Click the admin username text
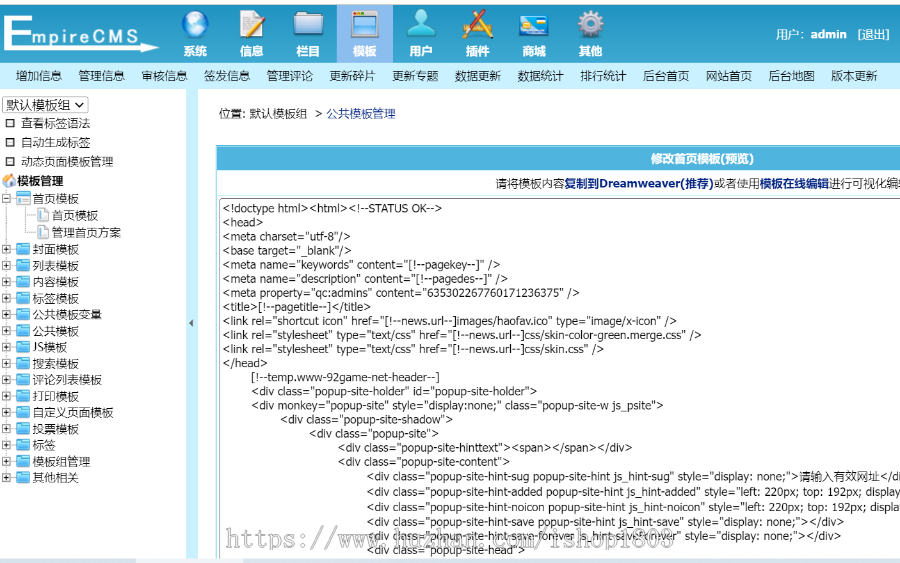 click(828, 34)
